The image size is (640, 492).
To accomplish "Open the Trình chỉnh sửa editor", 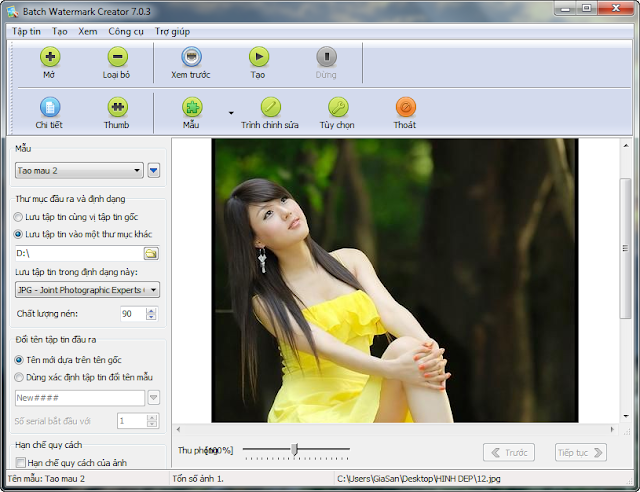I will point(271,107).
